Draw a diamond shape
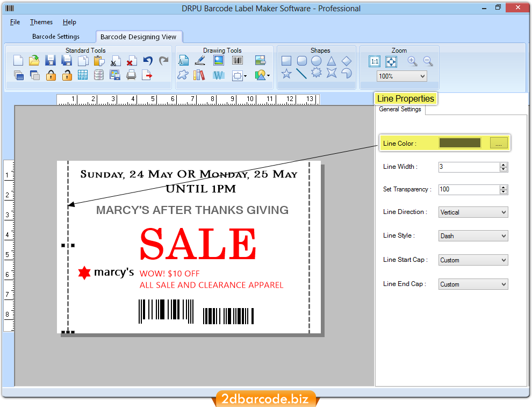Image resolution: width=532 pixels, height=407 pixels. 347,61
